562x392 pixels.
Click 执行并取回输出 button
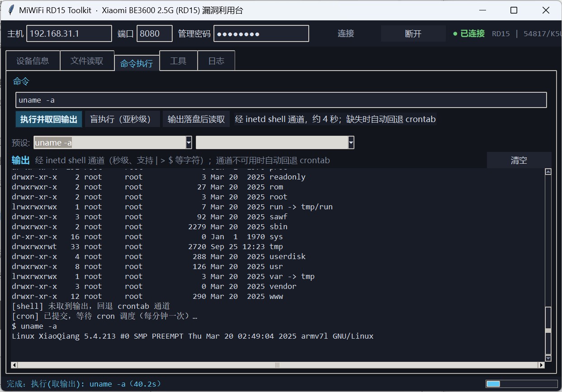tap(49, 119)
